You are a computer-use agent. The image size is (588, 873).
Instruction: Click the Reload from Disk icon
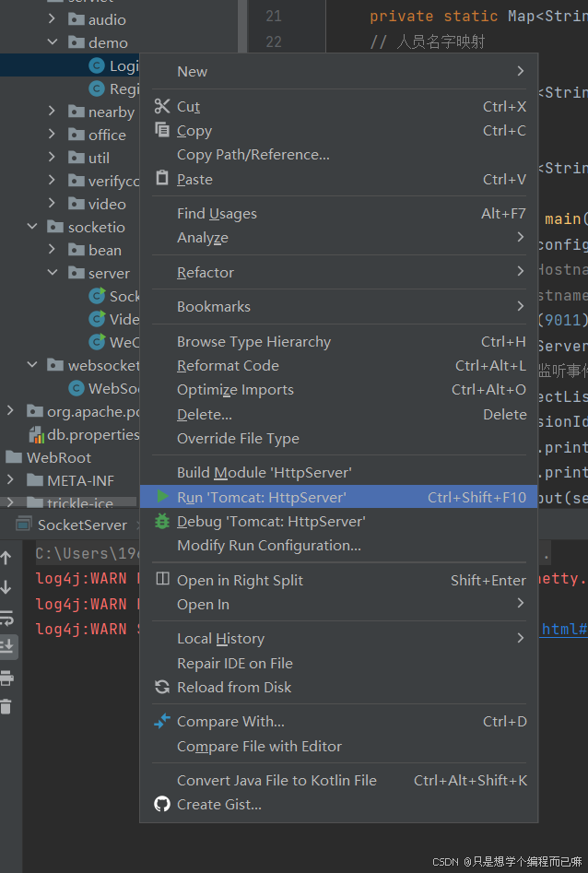pyautogui.click(x=162, y=687)
